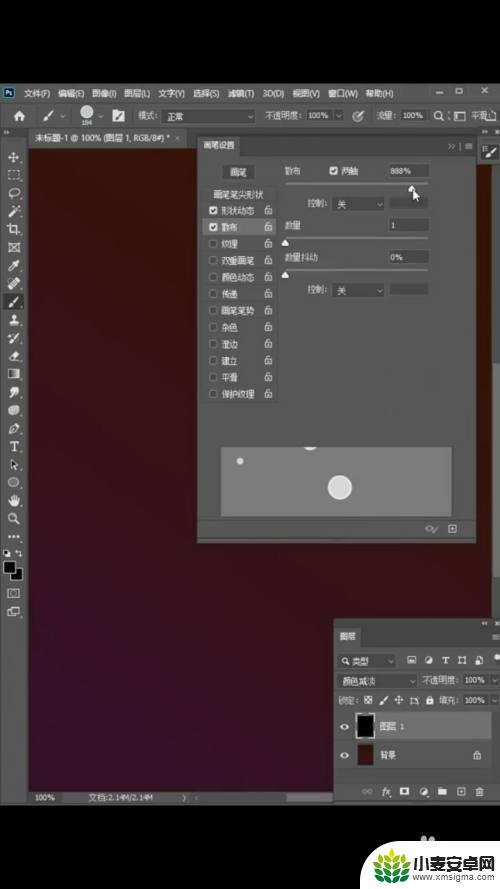Open the 滤镜(T) menu
This screenshot has height=889, width=500.
tap(240, 93)
